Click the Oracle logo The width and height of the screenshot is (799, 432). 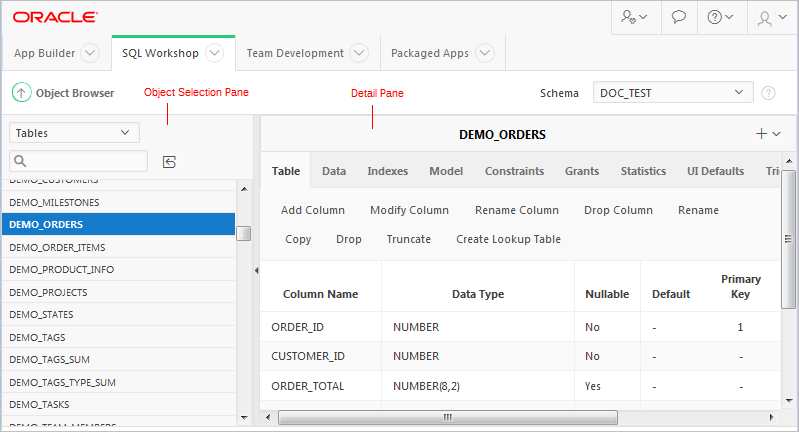(x=55, y=17)
